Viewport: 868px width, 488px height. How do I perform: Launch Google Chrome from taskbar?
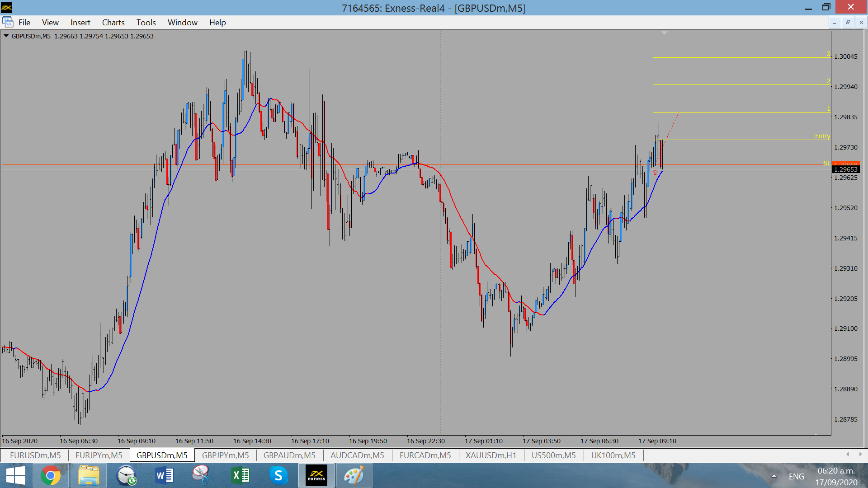pos(51,475)
